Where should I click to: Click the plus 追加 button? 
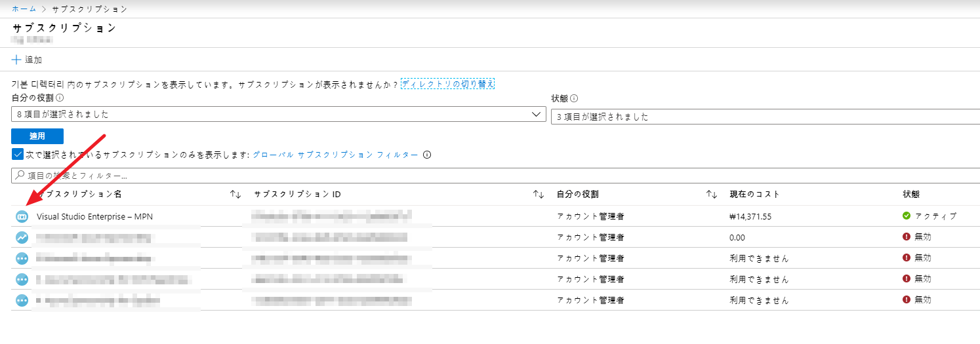[x=27, y=60]
